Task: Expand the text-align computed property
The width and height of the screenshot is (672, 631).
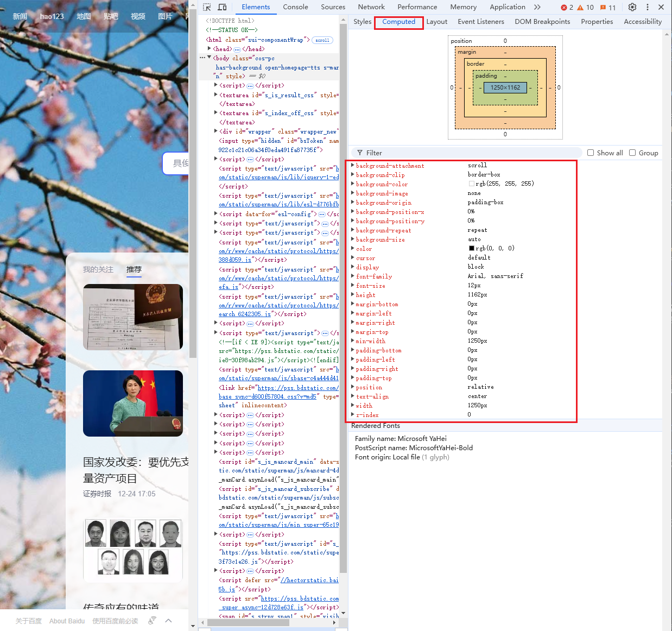Action: click(353, 396)
